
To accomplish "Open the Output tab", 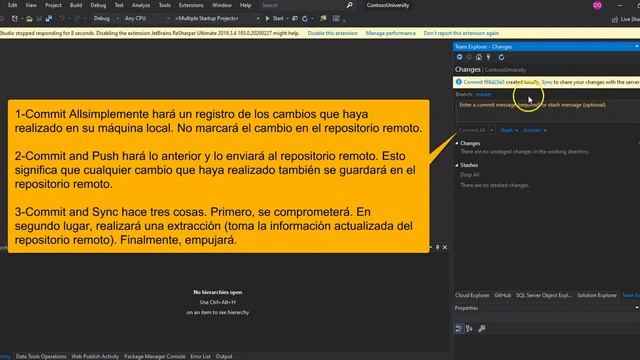I will (x=224, y=356).
